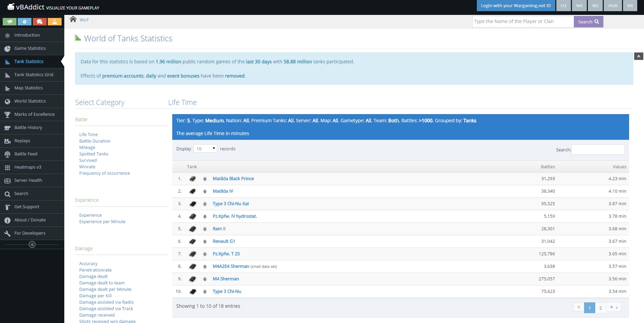644x323 pixels.
Task: Click the purple Search button
Action: 588,22
